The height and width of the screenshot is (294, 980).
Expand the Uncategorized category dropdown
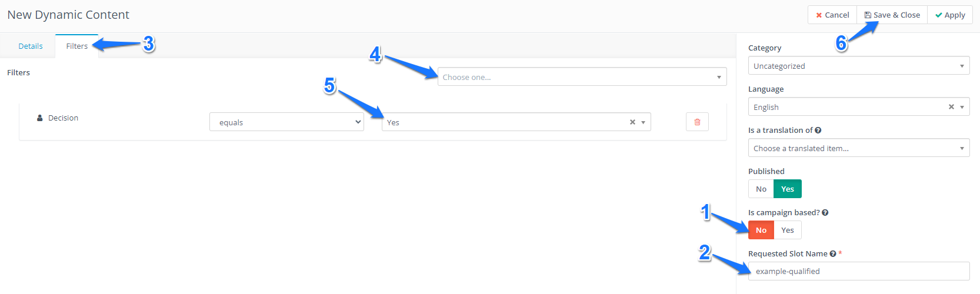click(859, 66)
